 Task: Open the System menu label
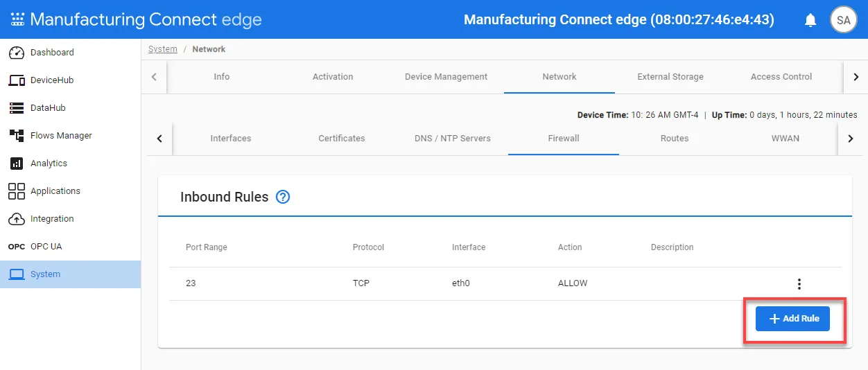45,274
